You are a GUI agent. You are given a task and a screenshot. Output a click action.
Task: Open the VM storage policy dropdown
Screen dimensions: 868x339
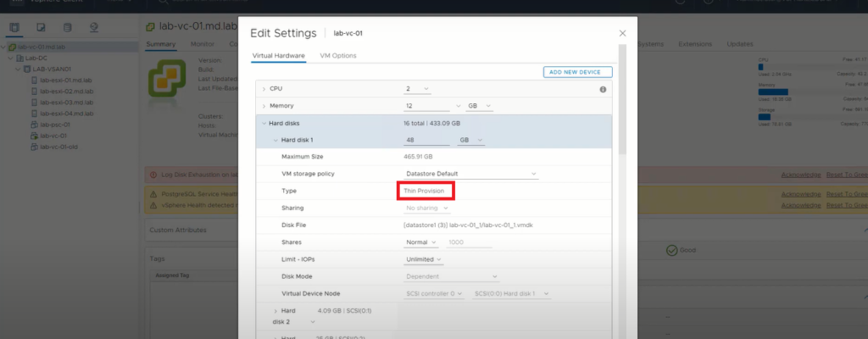[471, 174]
